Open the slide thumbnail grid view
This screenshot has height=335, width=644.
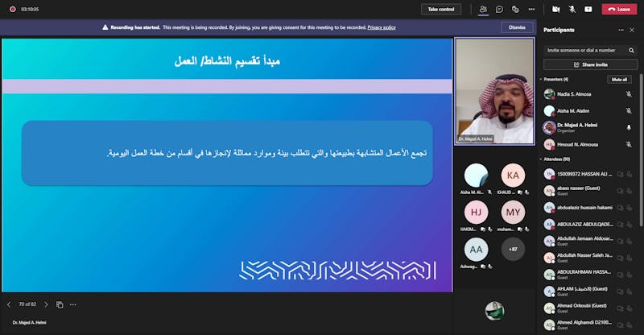click(x=60, y=304)
